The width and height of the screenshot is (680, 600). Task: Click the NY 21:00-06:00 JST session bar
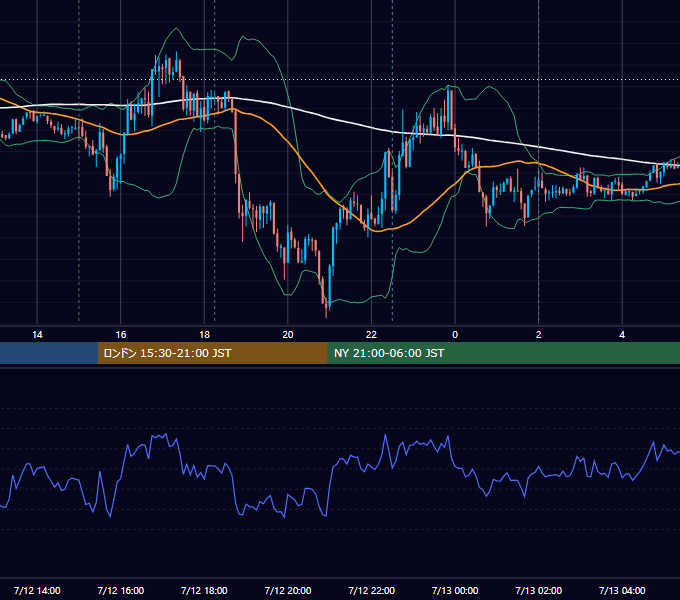(503, 353)
